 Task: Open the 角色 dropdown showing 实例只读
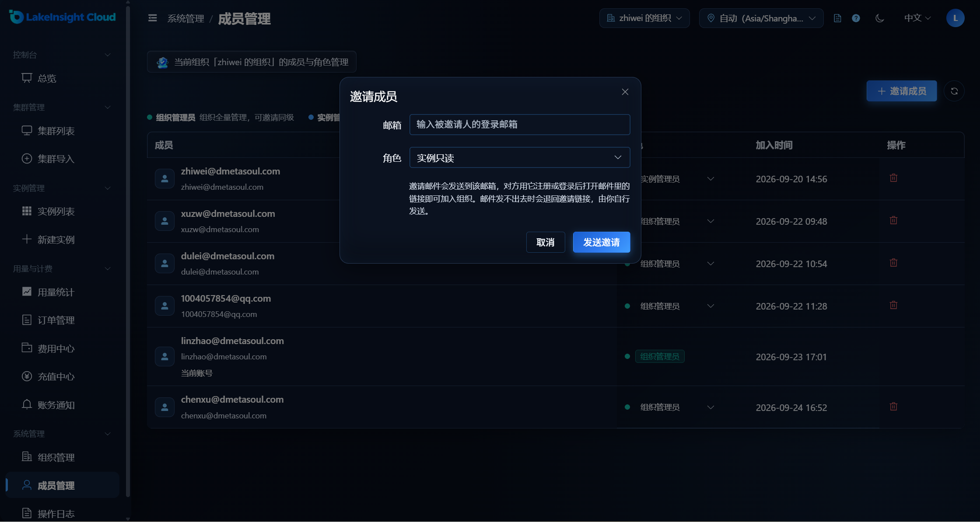click(520, 157)
